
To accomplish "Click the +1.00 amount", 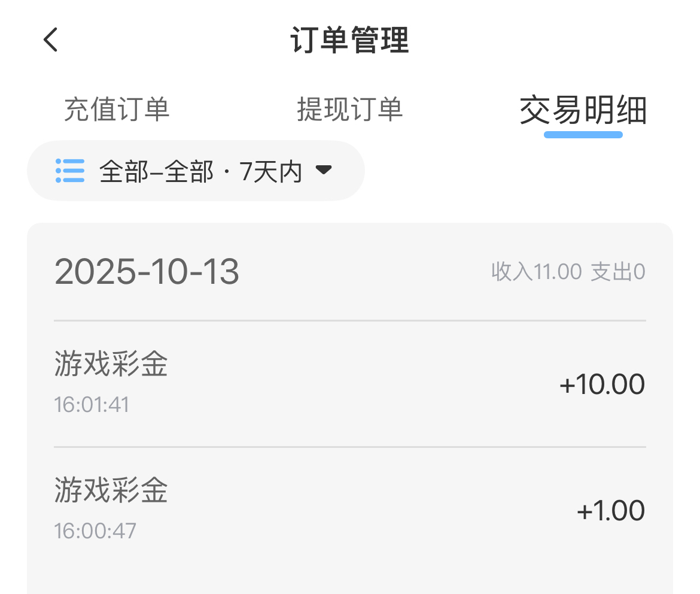I will (610, 511).
